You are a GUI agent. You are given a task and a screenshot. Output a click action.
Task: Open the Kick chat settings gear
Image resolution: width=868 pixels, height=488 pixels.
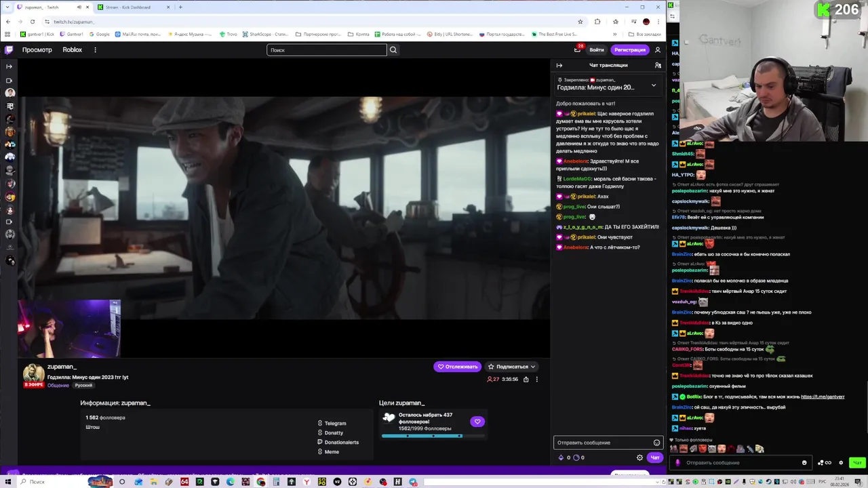pyautogui.click(x=841, y=463)
